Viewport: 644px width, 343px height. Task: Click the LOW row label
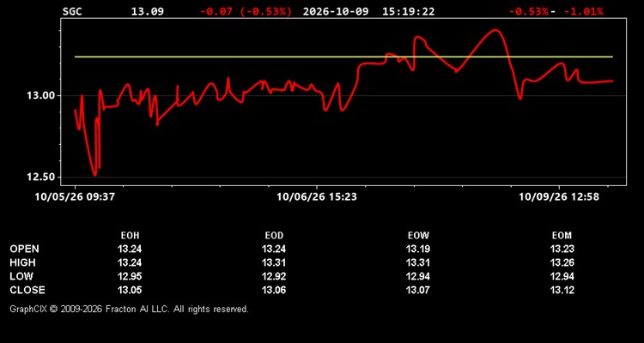[x=21, y=276]
